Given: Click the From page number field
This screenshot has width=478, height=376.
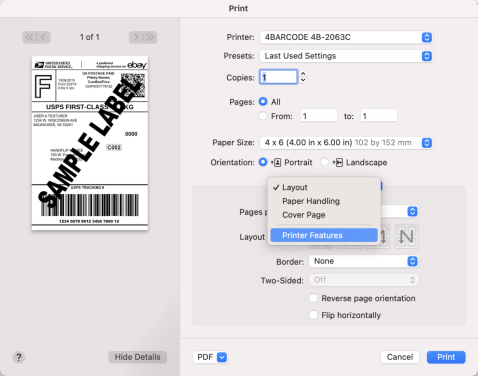Looking at the screenshot, I should coord(319,116).
